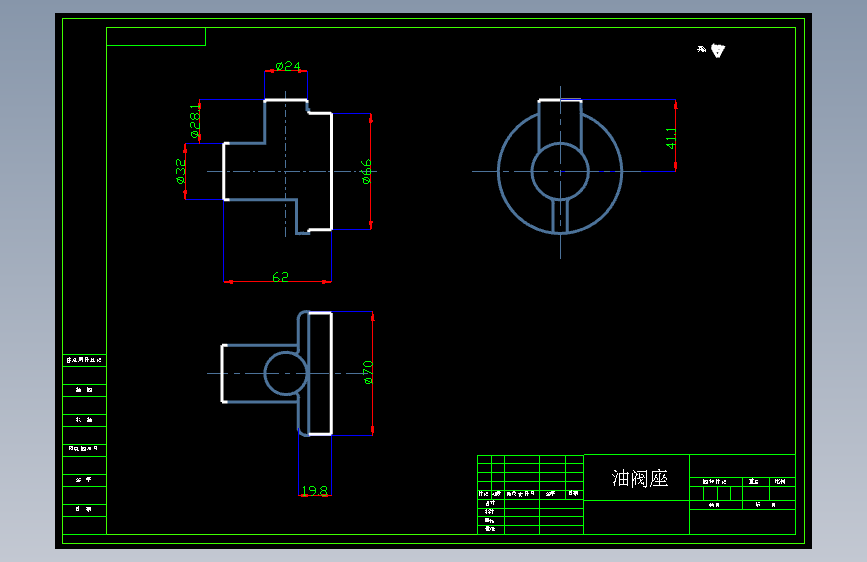
Task: Click the 62 length dimension
Action: click(x=280, y=277)
